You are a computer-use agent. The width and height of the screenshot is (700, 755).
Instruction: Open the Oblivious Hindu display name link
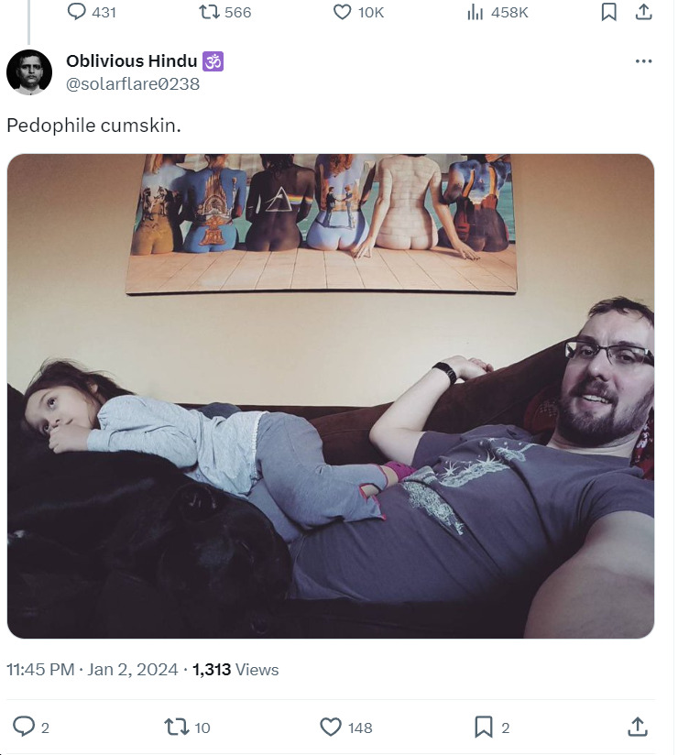131,61
